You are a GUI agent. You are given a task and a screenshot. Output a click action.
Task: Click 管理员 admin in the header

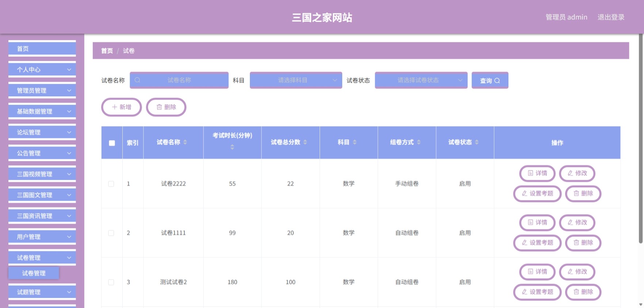point(566,17)
